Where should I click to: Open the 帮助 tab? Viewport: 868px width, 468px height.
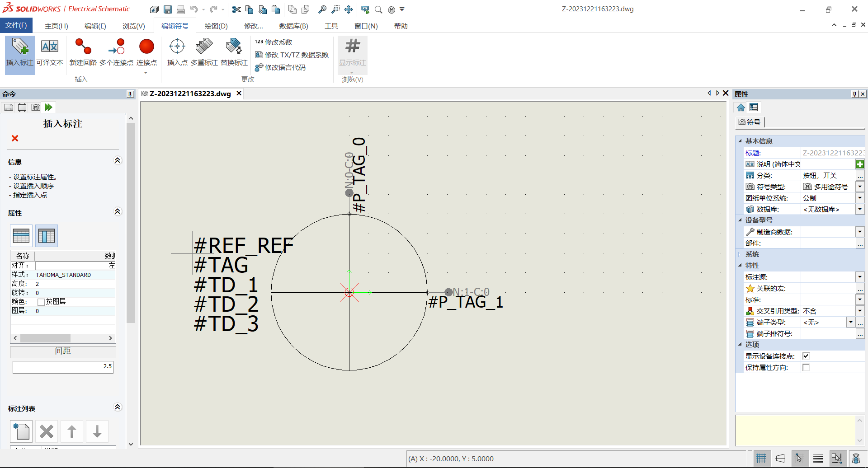(x=401, y=26)
